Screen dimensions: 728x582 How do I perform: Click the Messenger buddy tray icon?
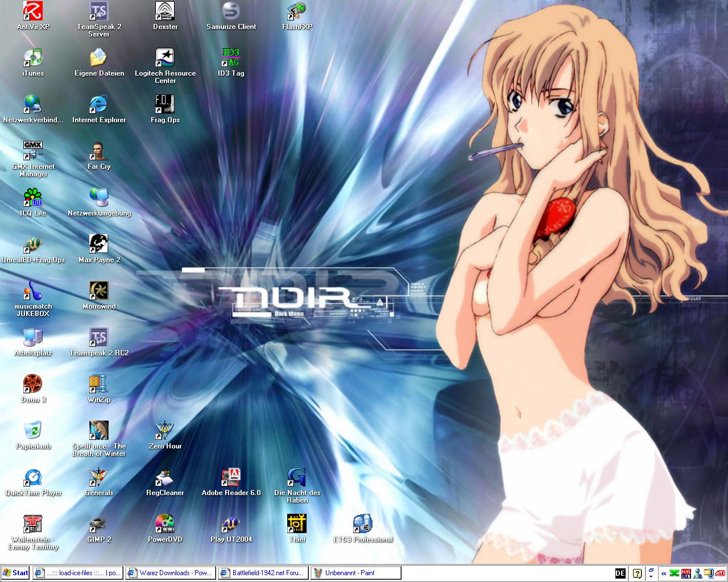click(697, 573)
